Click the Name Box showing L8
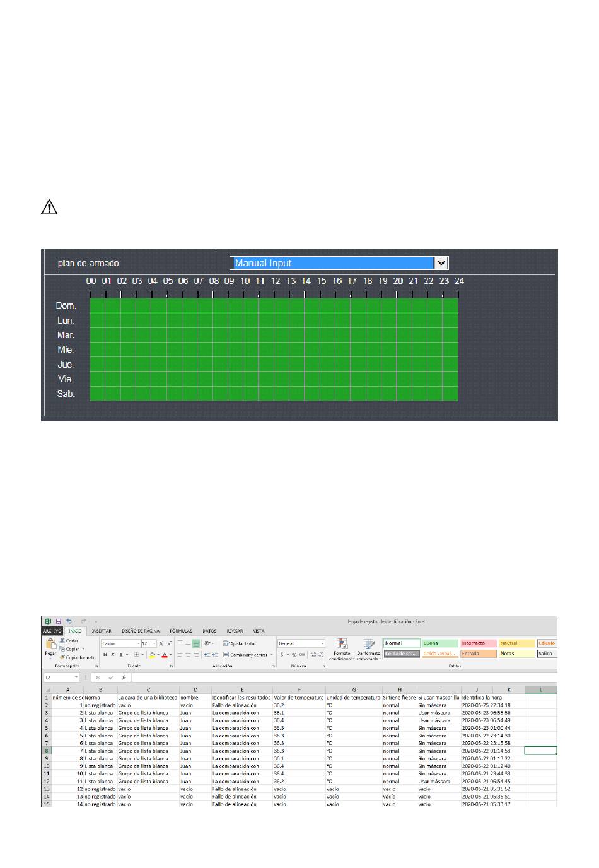The image size is (599, 868). click(61, 677)
